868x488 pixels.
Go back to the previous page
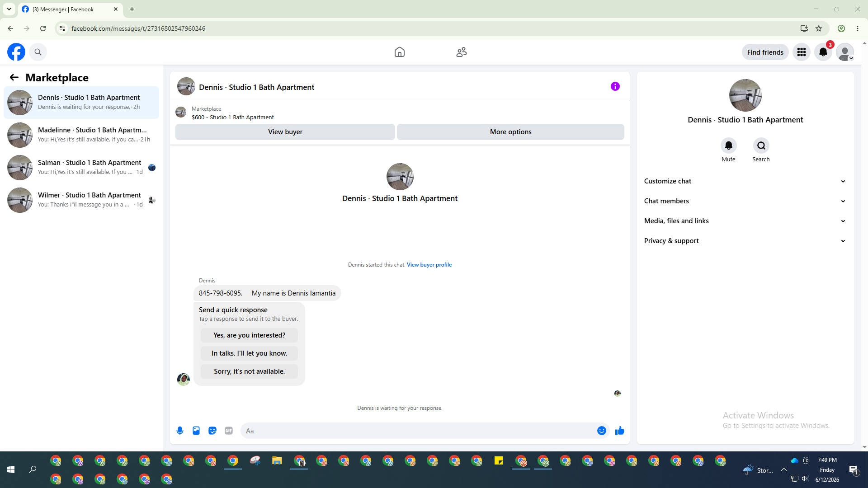10,28
